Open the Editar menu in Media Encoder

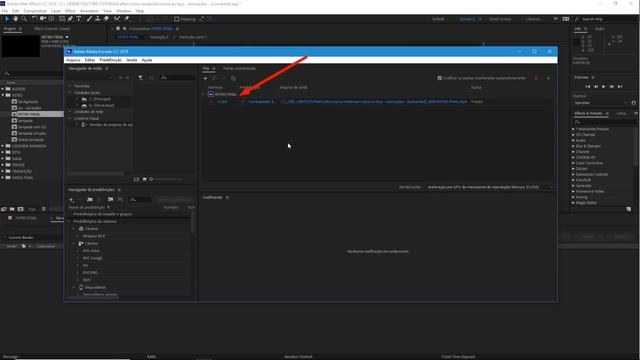(90, 60)
